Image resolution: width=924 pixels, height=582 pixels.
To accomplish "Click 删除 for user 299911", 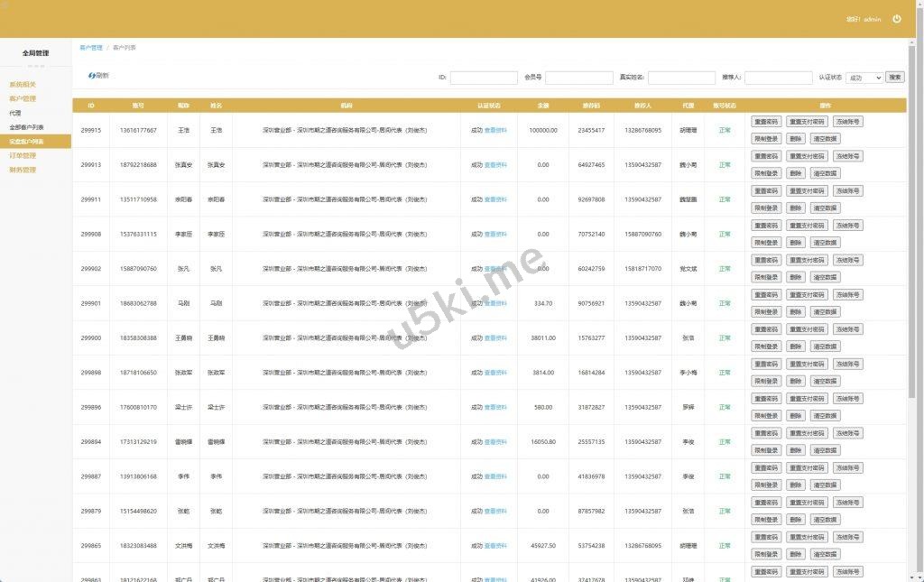I will (x=795, y=208).
